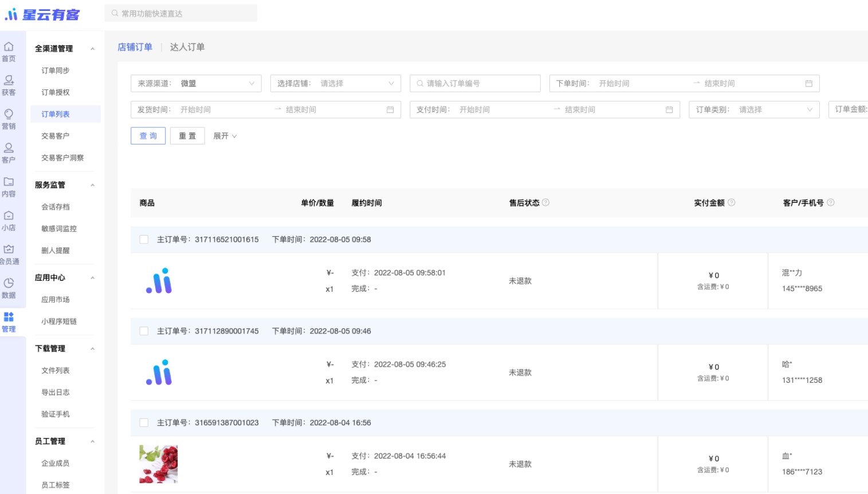Click the order number search field
The height and width of the screenshot is (494, 868).
476,84
